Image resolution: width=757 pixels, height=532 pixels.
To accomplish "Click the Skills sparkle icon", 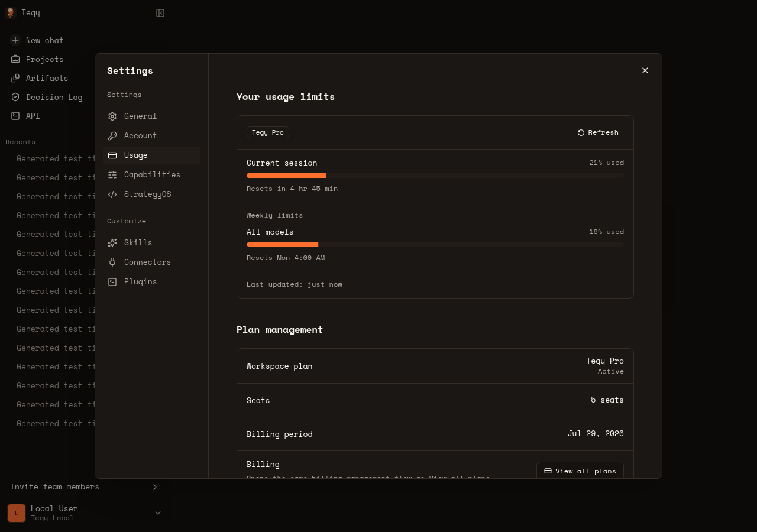I will pos(112,243).
